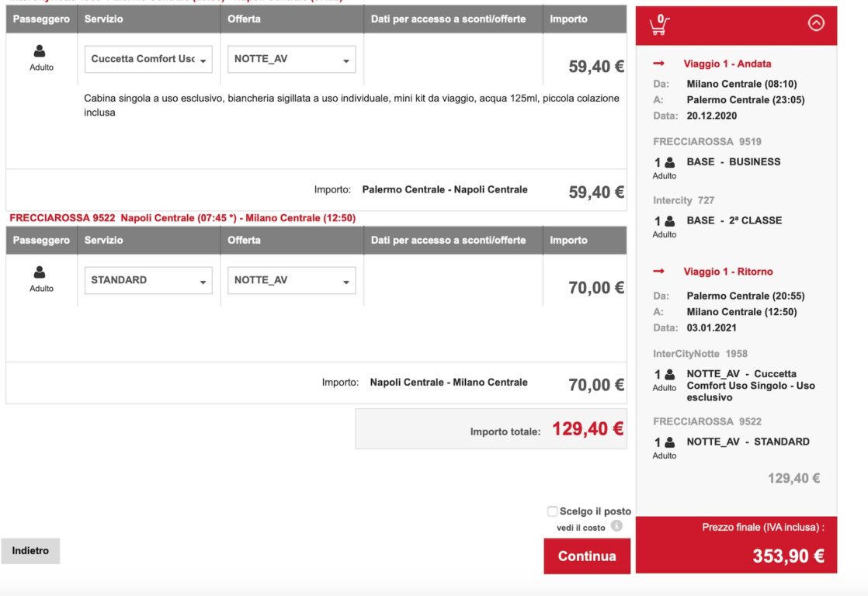This screenshot has width=868, height=596.
Task: Click the 20.12.2020 departure date
Action: pos(711,116)
